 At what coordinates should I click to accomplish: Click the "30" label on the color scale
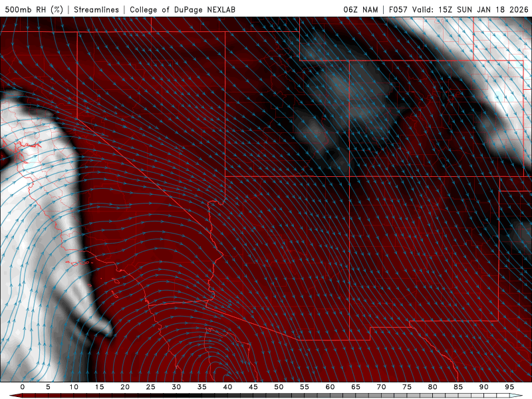click(176, 387)
